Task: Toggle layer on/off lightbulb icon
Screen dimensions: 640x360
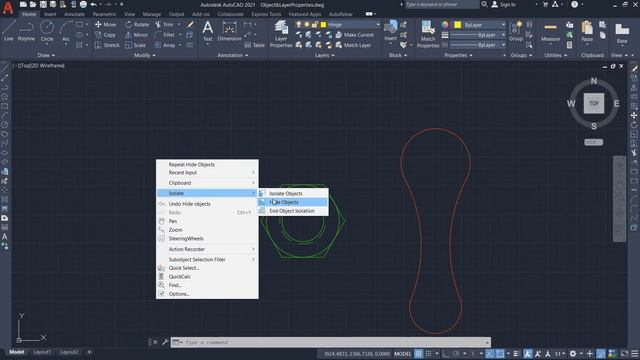Action: pyautogui.click(x=299, y=25)
